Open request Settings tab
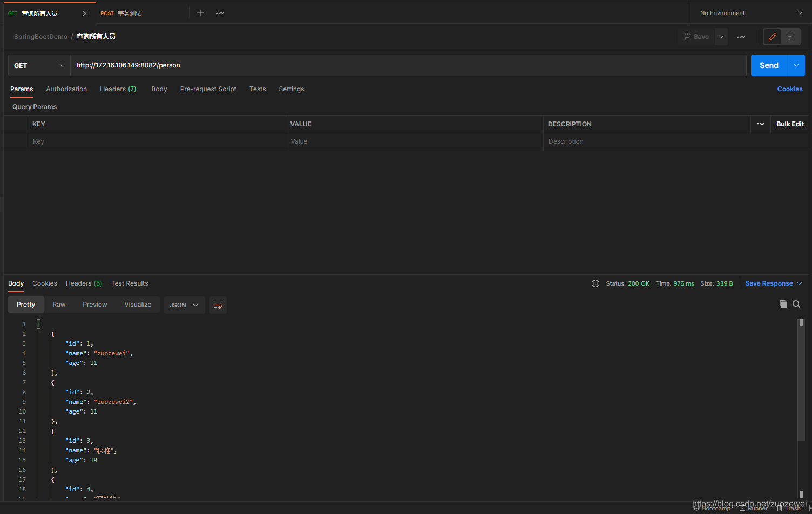 [292, 89]
